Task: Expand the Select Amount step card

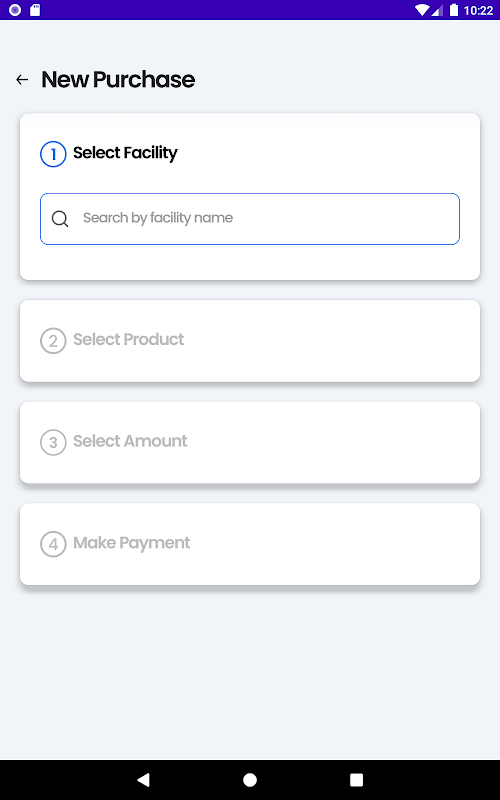Action: point(250,442)
